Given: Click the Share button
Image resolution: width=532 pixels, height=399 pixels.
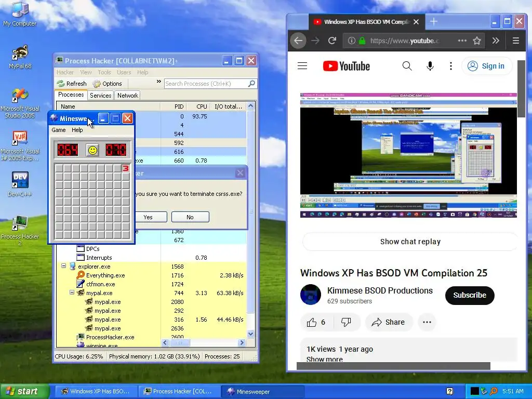Looking at the screenshot, I should [x=389, y=322].
